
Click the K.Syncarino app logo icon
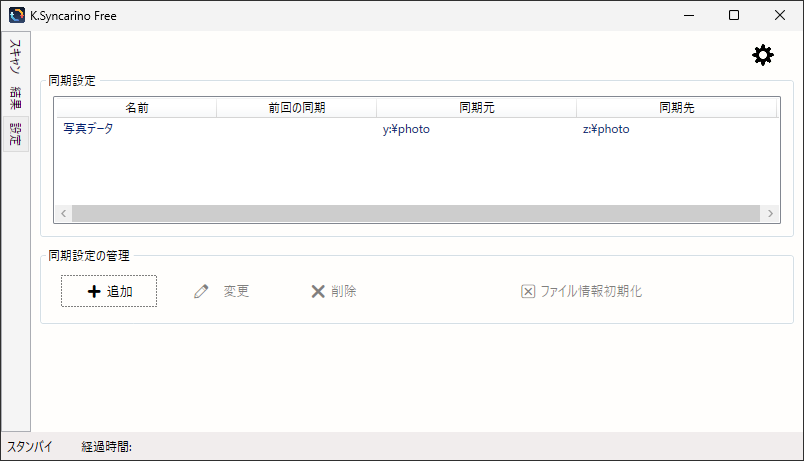(16, 15)
